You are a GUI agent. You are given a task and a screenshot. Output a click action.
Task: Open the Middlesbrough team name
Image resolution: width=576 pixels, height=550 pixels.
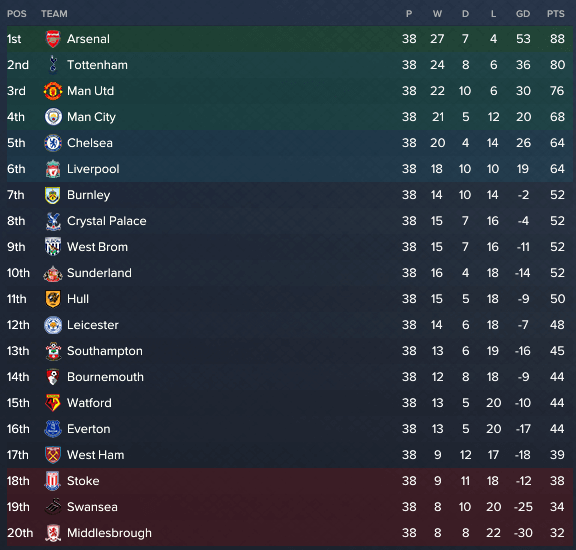click(109, 533)
